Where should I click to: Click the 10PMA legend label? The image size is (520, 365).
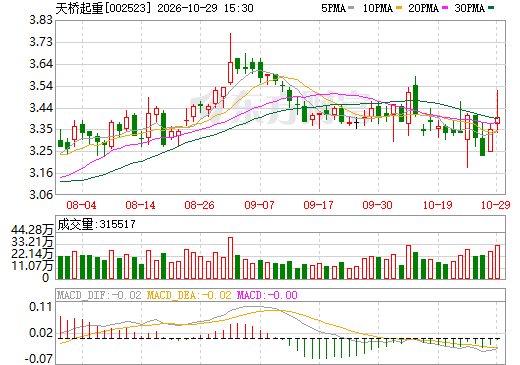(378, 8)
